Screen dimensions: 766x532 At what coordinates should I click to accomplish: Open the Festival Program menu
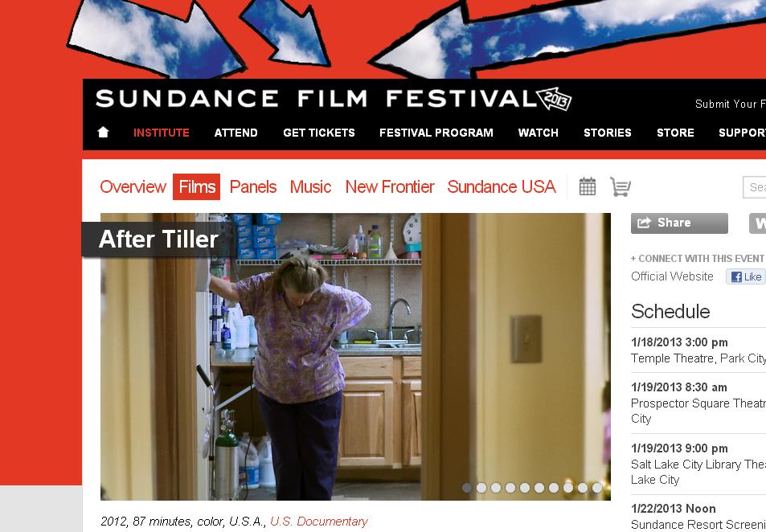pyautogui.click(x=436, y=133)
